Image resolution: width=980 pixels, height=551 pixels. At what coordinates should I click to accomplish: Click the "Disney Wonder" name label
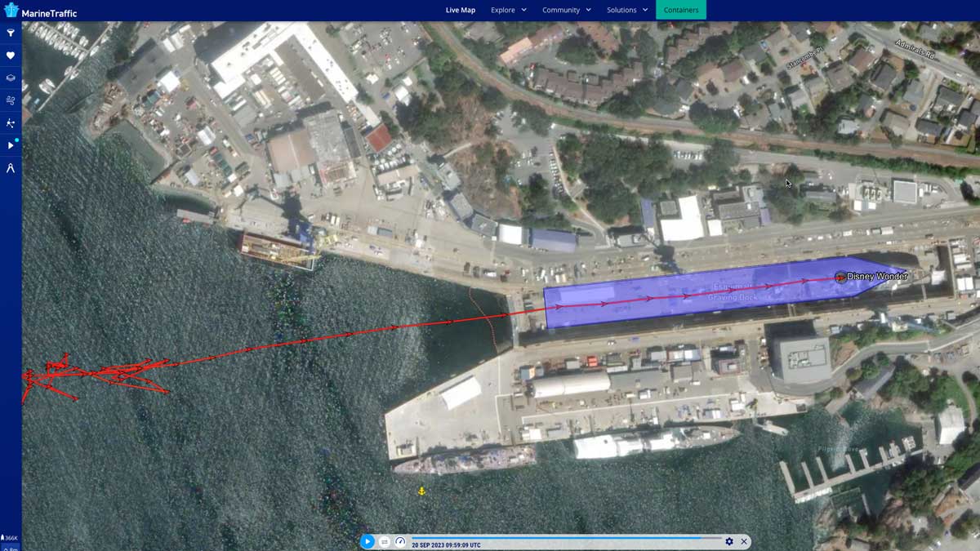[877, 277]
